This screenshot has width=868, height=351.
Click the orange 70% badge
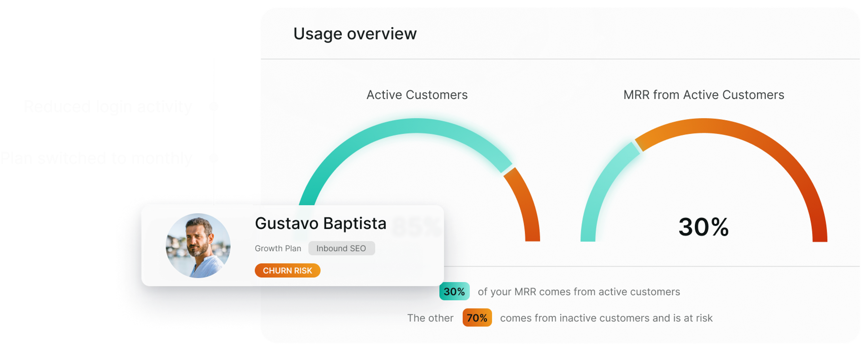click(477, 318)
